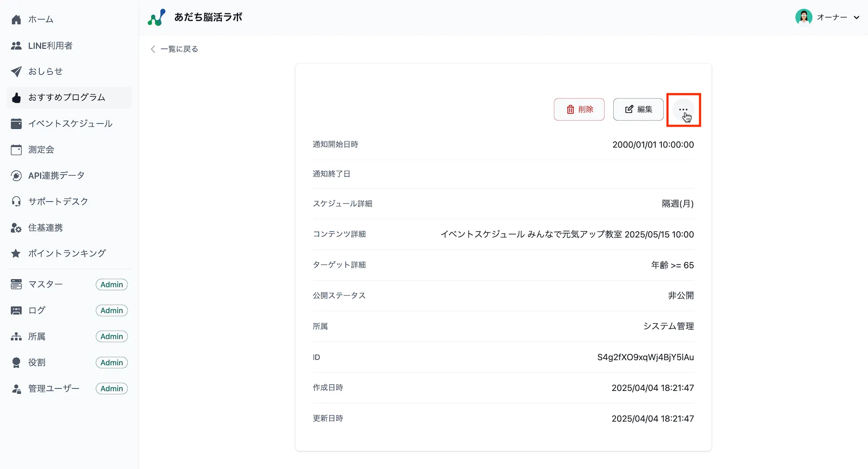The height and width of the screenshot is (469, 868).
Task: Select the 住基連携 user-gear icon
Action: (16, 227)
